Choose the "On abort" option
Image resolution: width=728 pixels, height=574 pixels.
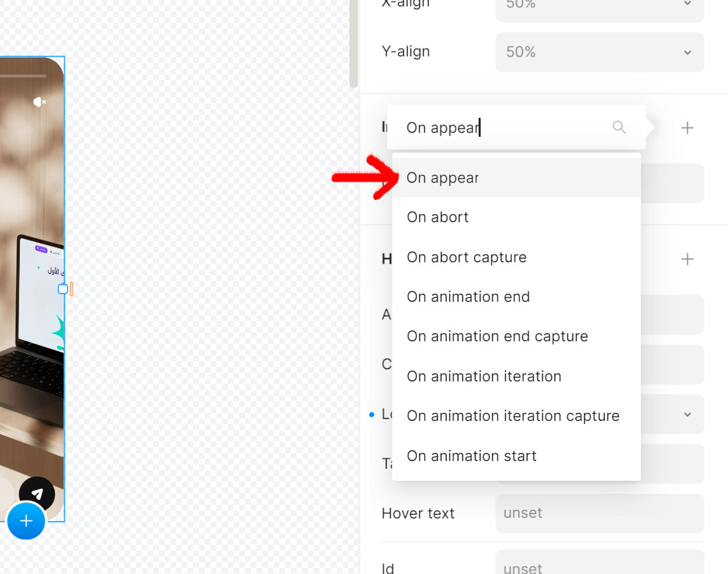438,217
